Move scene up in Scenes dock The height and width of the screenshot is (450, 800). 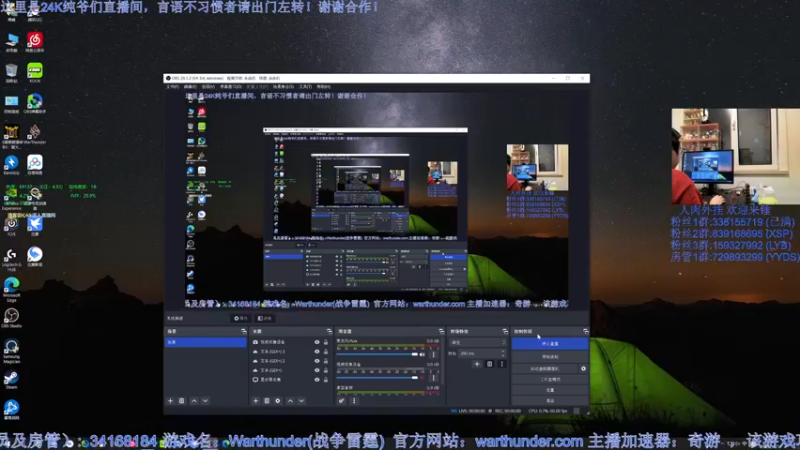194,401
